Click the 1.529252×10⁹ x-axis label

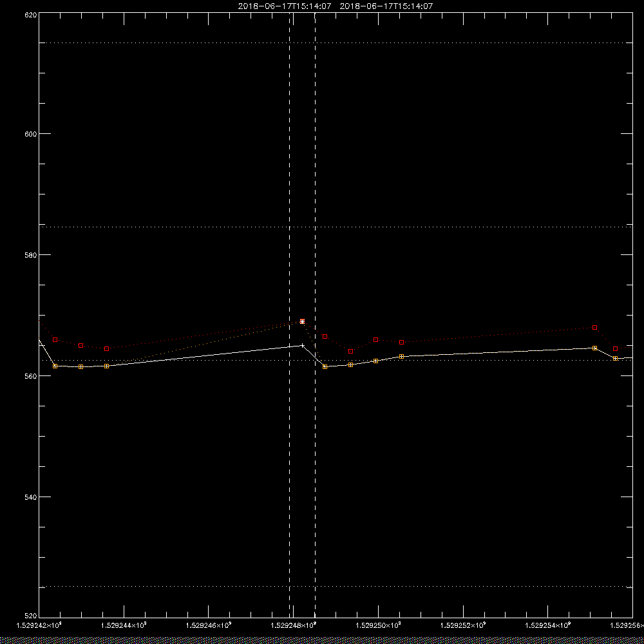(x=463, y=625)
